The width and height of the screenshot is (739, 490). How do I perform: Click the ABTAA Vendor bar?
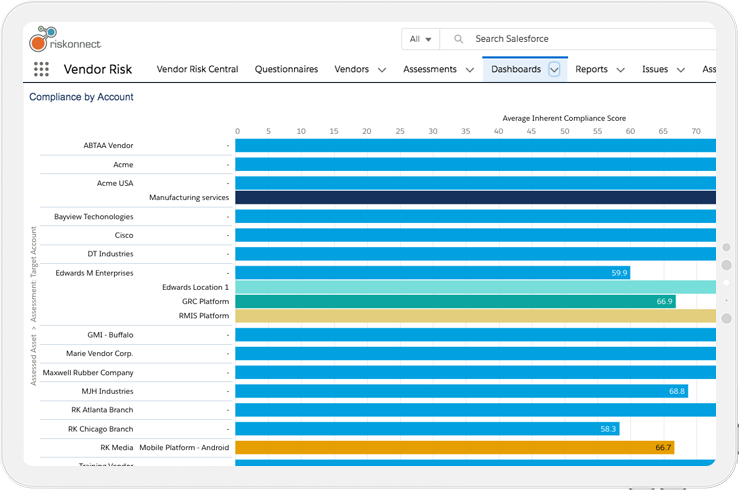pos(476,146)
